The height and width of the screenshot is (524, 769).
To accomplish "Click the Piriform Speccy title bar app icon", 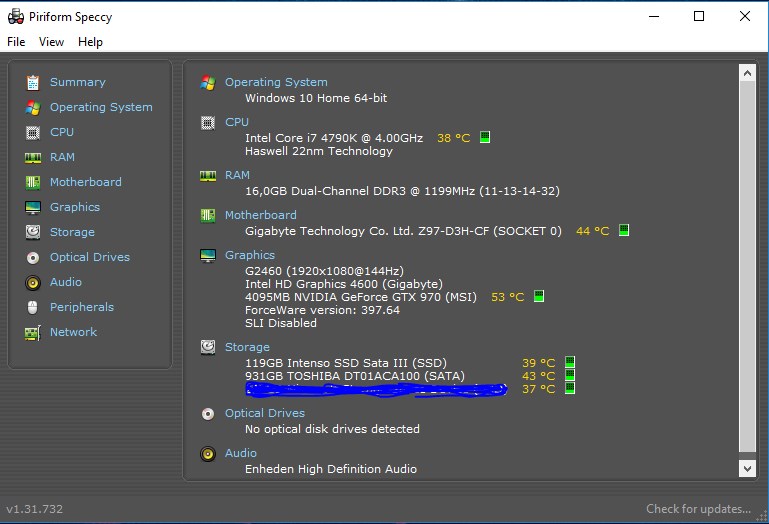I will tap(16, 17).
